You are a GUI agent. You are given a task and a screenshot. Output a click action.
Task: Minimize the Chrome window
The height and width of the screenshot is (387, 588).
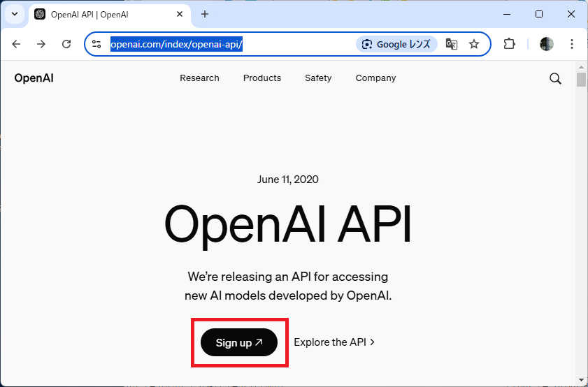coord(507,14)
